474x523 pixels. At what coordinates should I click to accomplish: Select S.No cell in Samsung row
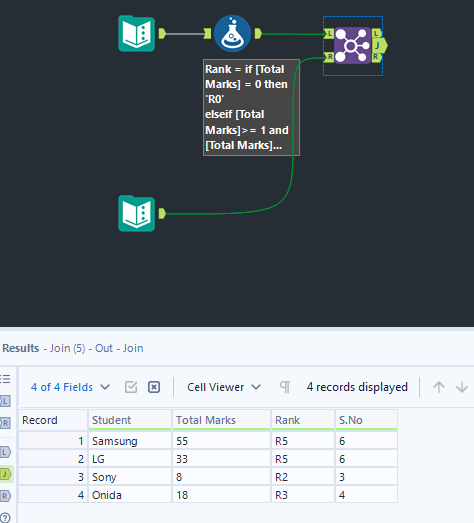point(366,441)
